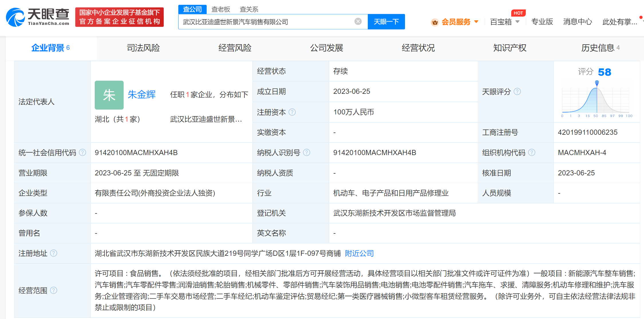The width and height of the screenshot is (644, 319).
Task: Open 专业版 in the header
Action: coord(542,22)
